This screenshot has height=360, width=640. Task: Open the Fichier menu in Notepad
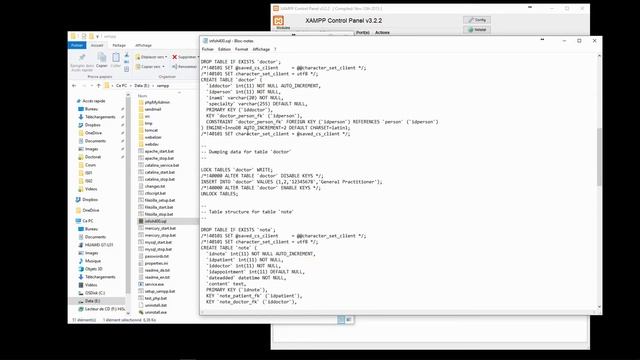point(208,49)
